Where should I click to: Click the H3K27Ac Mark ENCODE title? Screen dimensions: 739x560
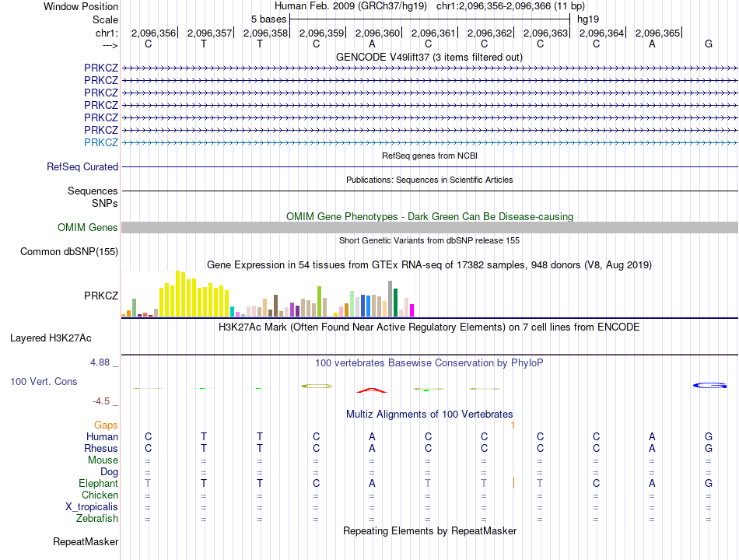[x=429, y=327]
